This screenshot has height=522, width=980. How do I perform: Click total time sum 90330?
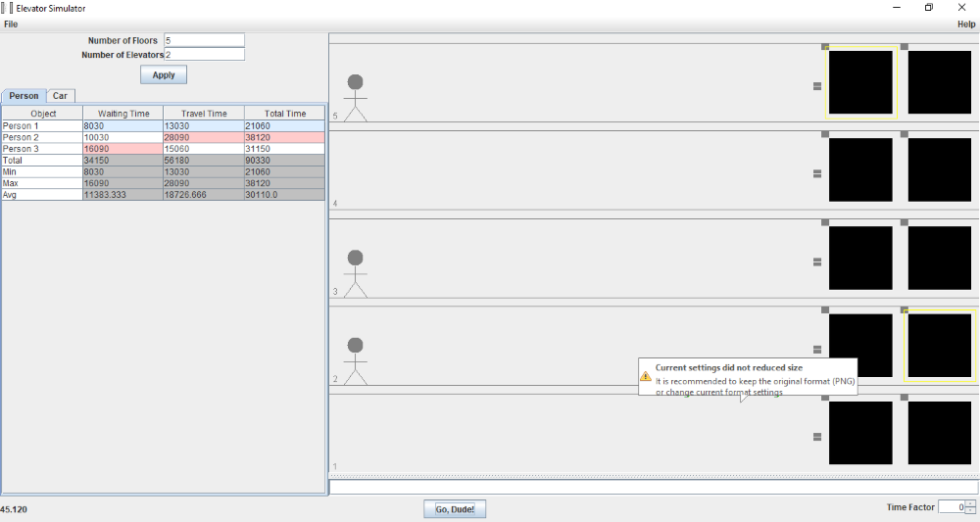[x=285, y=161]
